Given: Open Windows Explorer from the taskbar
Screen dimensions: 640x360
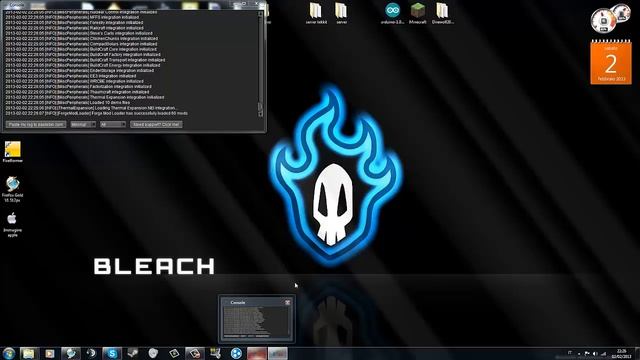Looking at the screenshot, I should [29, 353].
